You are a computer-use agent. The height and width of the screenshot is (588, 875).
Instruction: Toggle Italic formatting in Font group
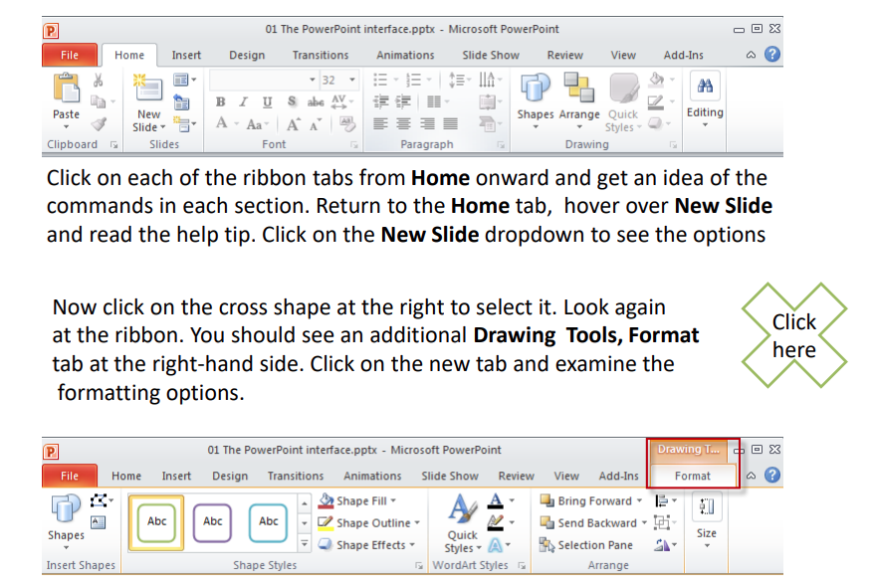point(244,102)
